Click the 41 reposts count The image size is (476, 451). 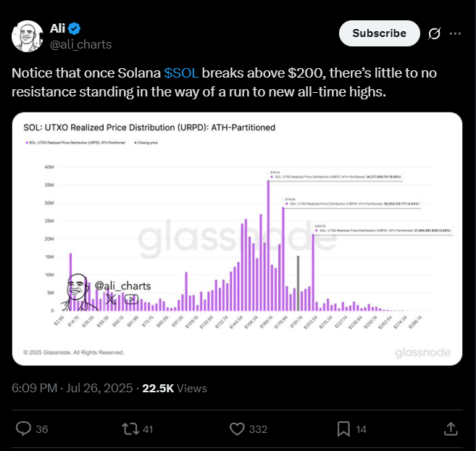[x=148, y=429]
